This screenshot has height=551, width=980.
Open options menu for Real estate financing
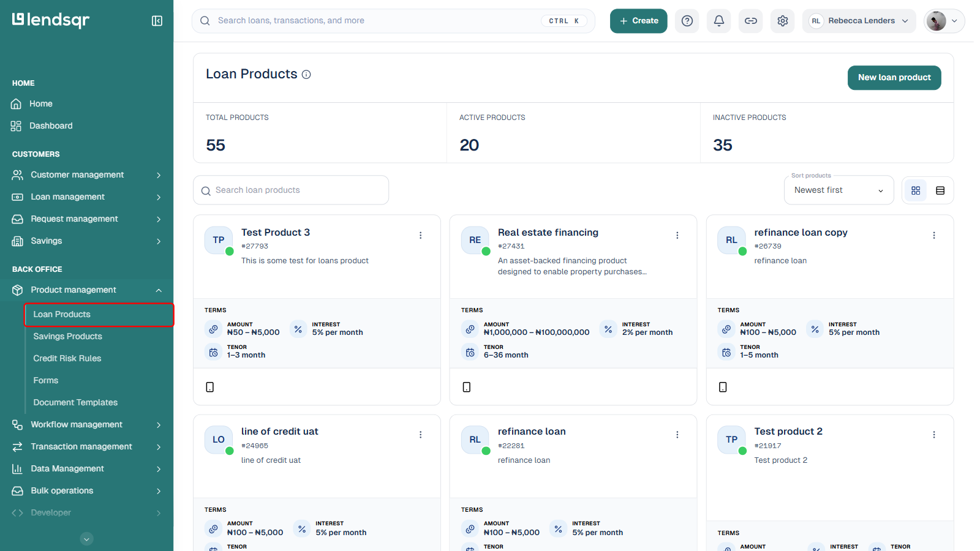point(677,235)
